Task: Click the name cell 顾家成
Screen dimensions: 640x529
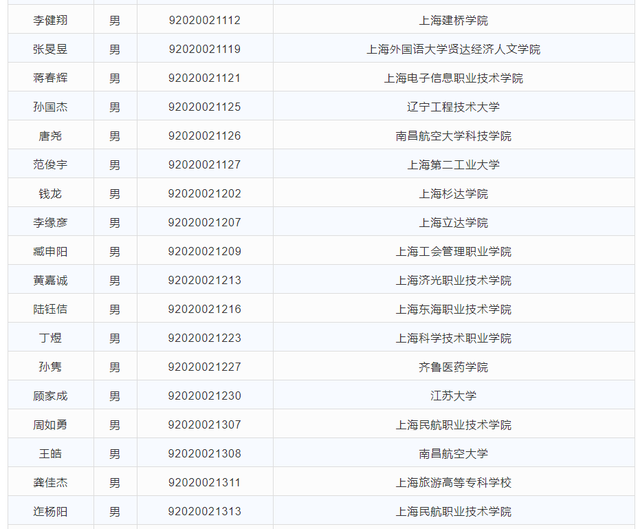Action: point(50,396)
